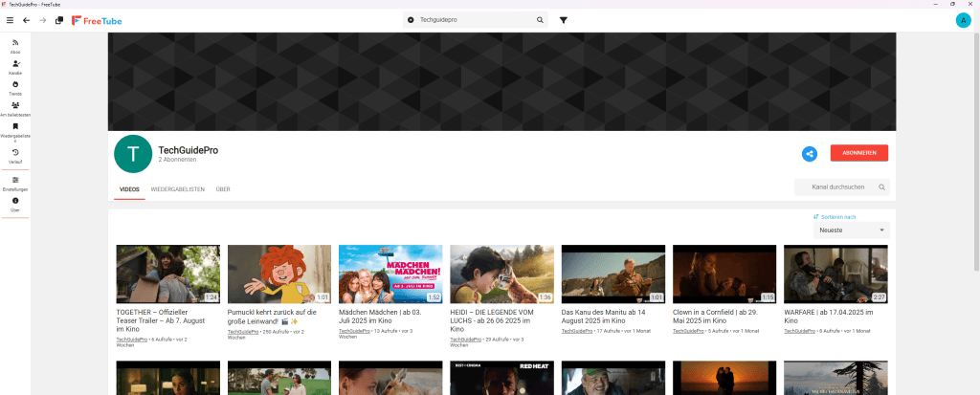980x395 pixels.
Task: Click the ABONNIEREN button
Action: point(858,153)
